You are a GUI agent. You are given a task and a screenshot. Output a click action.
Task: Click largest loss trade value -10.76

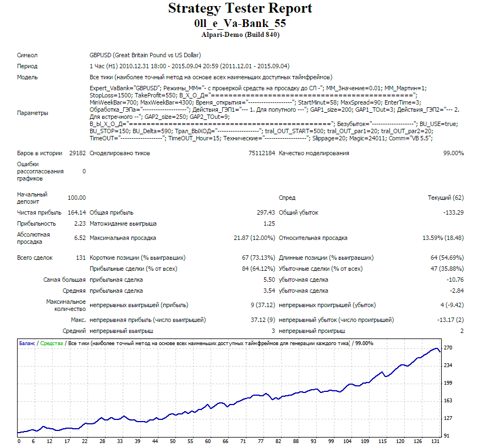point(455,280)
